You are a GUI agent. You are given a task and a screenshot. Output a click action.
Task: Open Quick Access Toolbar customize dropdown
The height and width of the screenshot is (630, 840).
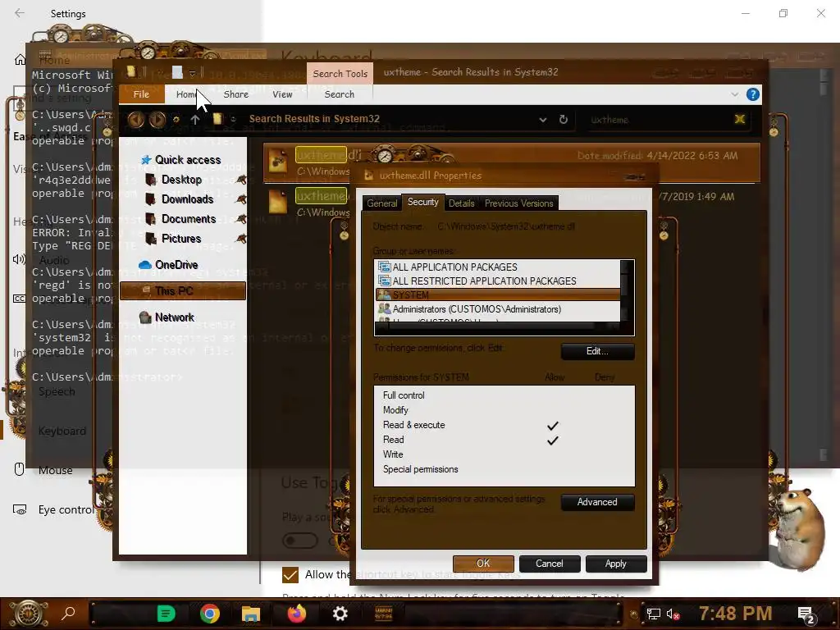(192, 73)
